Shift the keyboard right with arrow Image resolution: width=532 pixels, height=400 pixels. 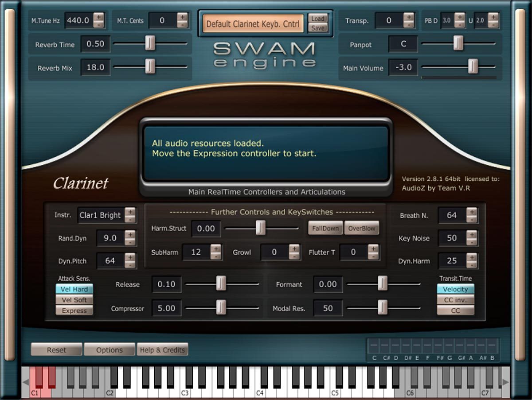[x=505, y=382]
